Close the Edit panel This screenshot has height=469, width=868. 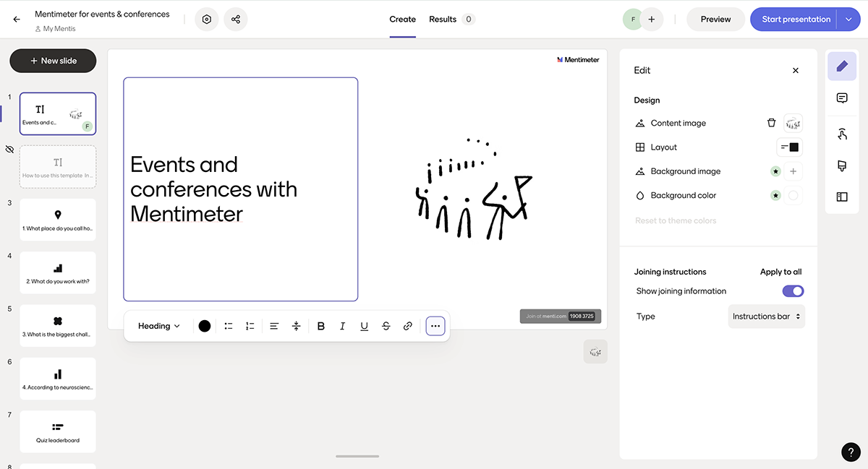point(796,70)
